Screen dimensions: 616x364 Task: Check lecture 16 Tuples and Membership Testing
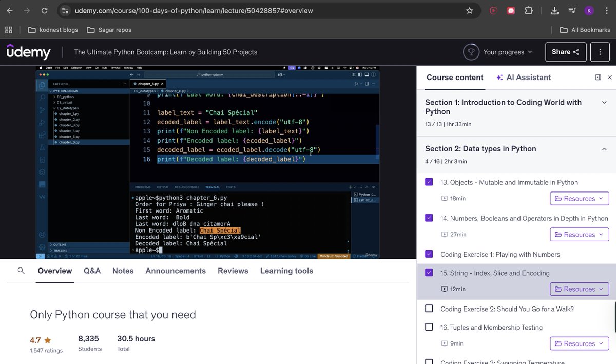click(429, 327)
